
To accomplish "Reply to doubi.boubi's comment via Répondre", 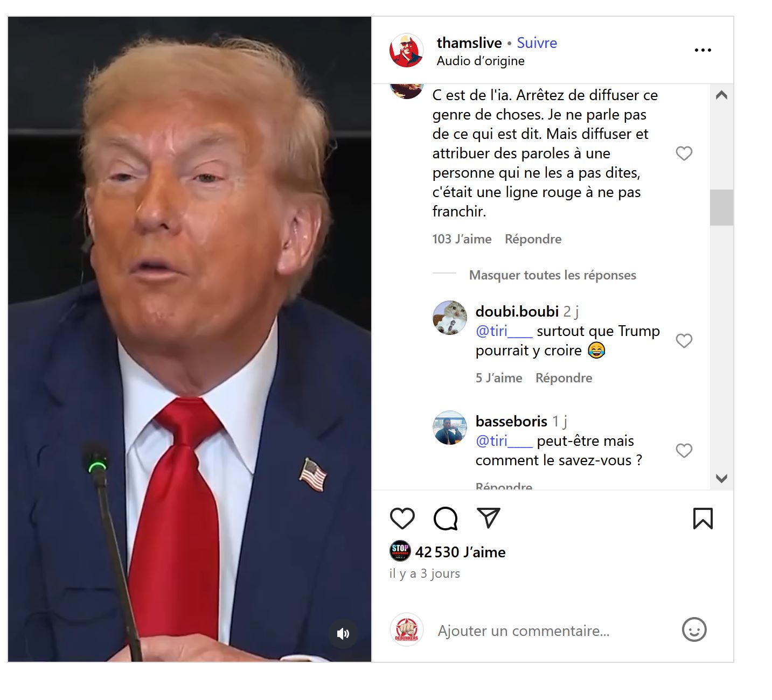I will (x=564, y=378).
